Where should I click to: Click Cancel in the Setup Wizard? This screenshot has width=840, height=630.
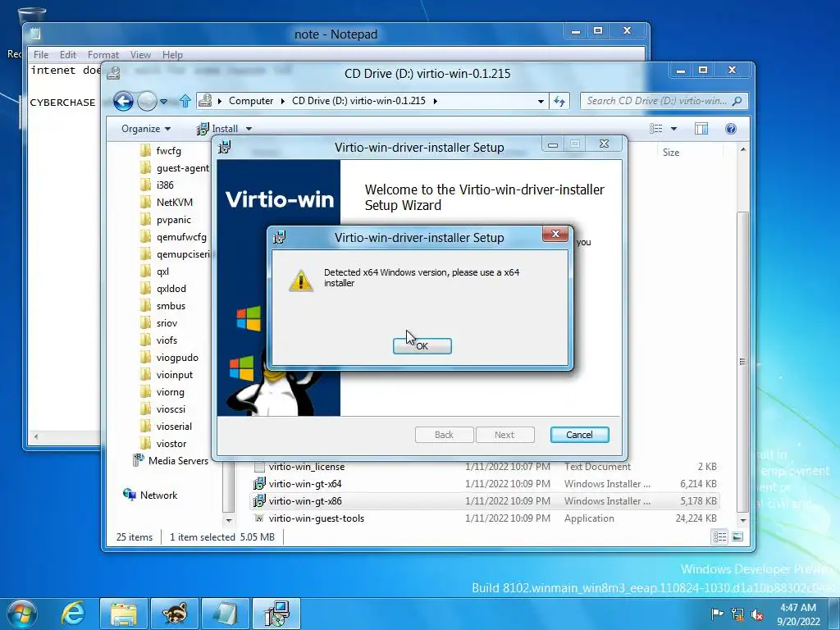point(580,435)
